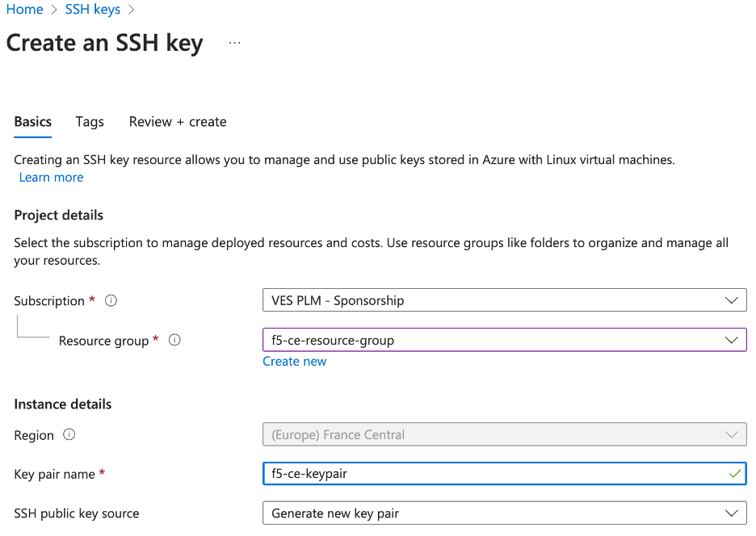Open the Review + create tab
This screenshot has width=756, height=536.
pos(177,122)
